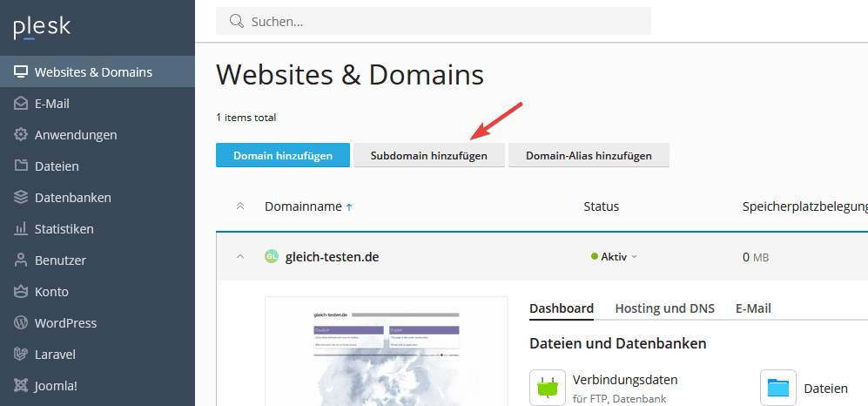Click the Websites & Domains monitor icon
Image resolution: width=868 pixels, height=406 pixels.
21,72
